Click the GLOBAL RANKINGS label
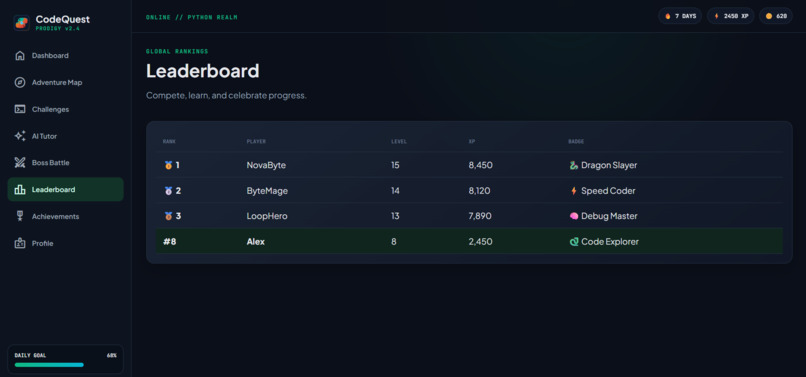Viewport: 806px width, 377px height. click(x=177, y=51)
